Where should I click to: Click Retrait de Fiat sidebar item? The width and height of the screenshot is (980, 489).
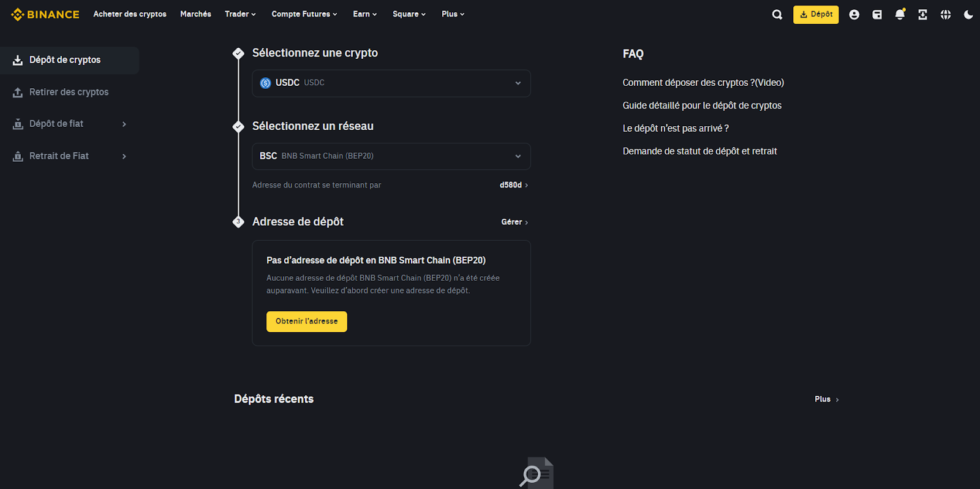(69, 156)
